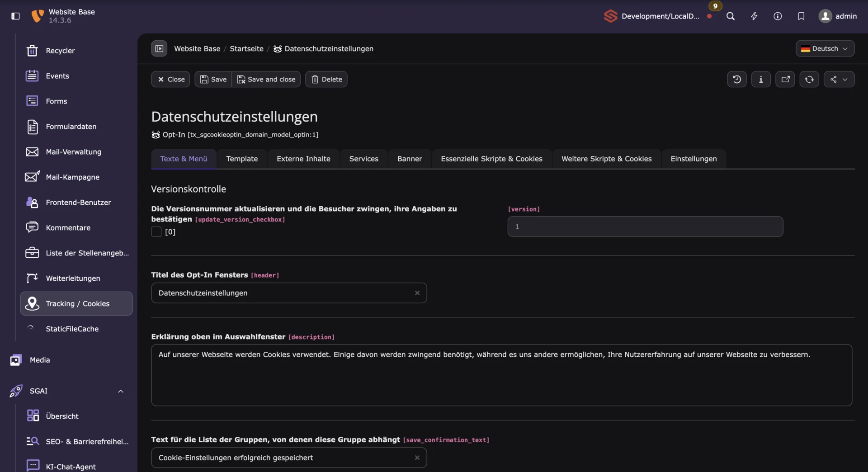The height and width of the screenshot is (472, 868).
Task: Open the Media module
Action: pos(68,360)
